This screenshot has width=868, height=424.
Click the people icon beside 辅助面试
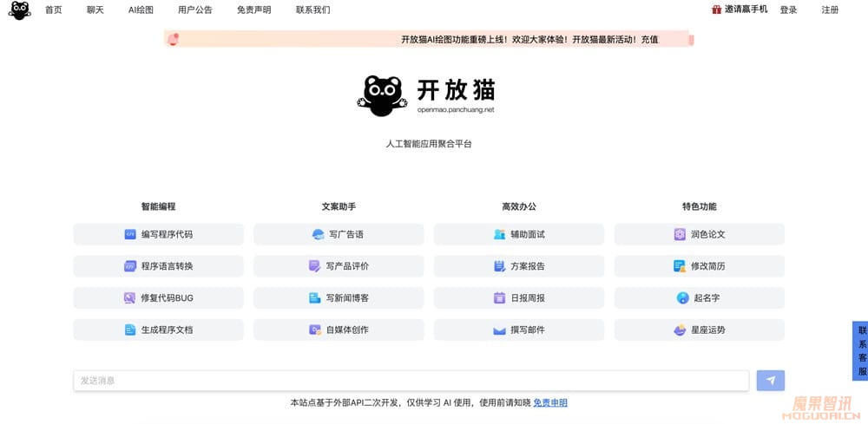(499, 234)
